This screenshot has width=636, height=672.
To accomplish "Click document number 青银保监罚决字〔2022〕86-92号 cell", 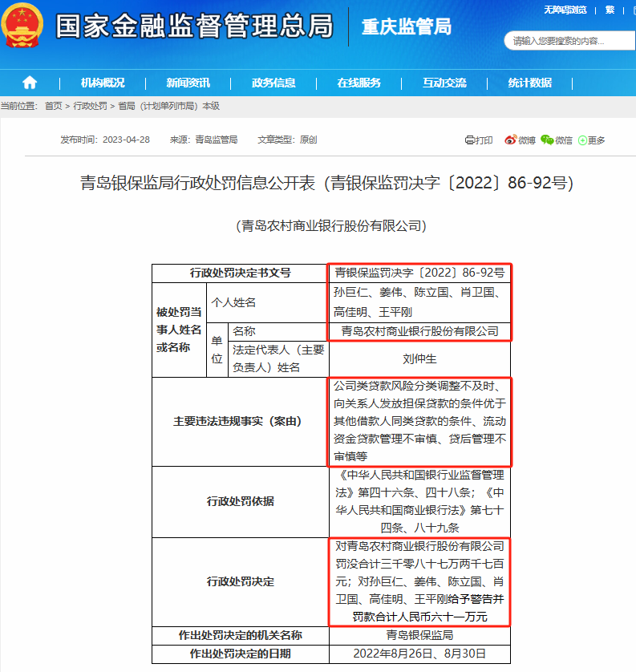I will tap(419, 273).
